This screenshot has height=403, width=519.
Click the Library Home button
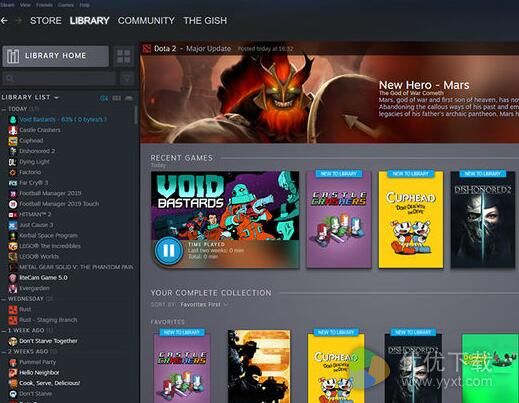(56, 56)
